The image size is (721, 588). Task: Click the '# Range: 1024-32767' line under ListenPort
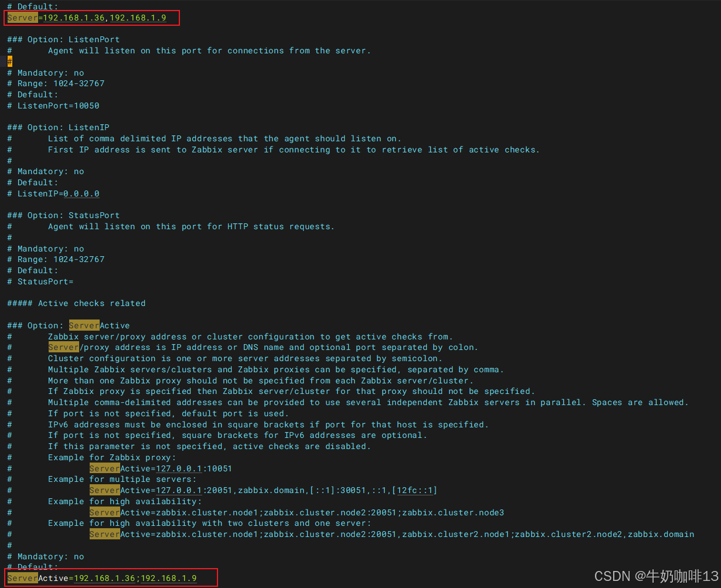[56, 84]
